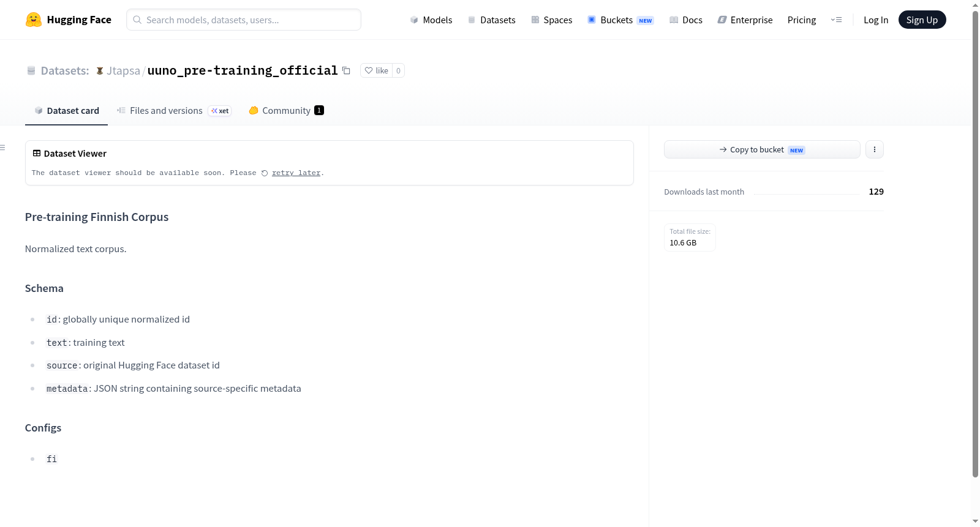This screenshot has height=527, width=980.
Task: Click the retry refresh icon in Dataset Viewer
Action: click(265, 173)
